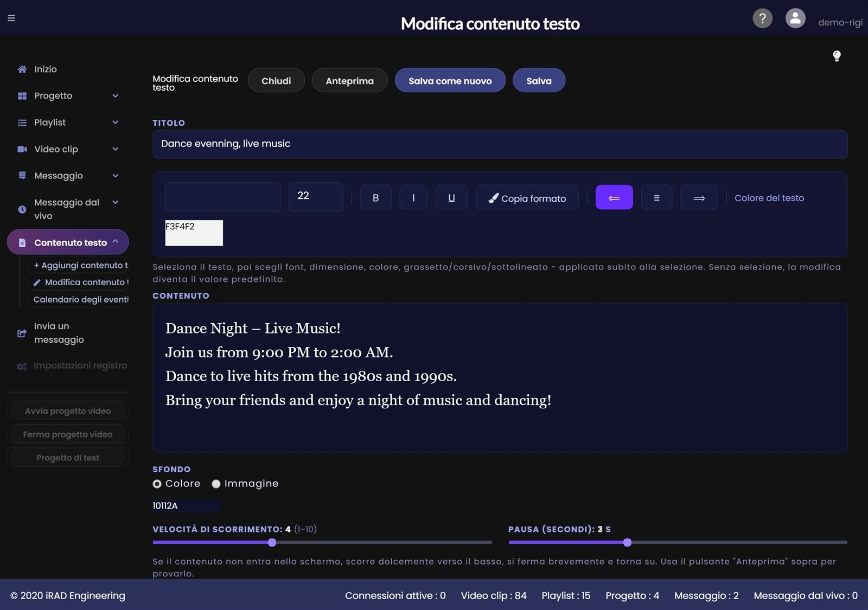Adjust the Velocità di scorrimento slider handle

click(x=272, y=542)
